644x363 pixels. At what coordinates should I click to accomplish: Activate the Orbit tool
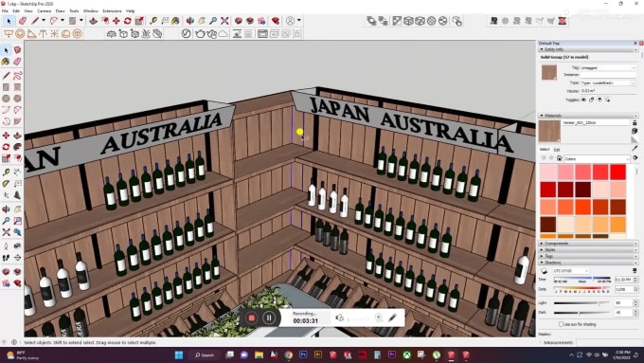pos(190,21)
